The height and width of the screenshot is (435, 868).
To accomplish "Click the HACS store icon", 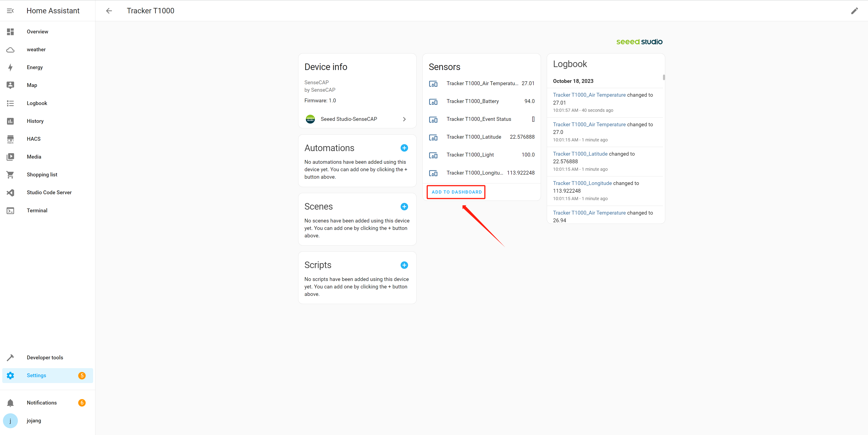I will [x=10, y=139].
